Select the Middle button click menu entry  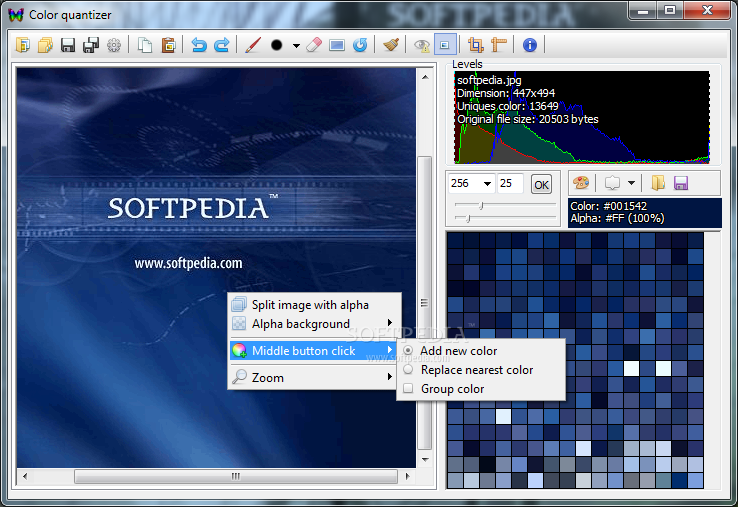[x=314, y=351]
